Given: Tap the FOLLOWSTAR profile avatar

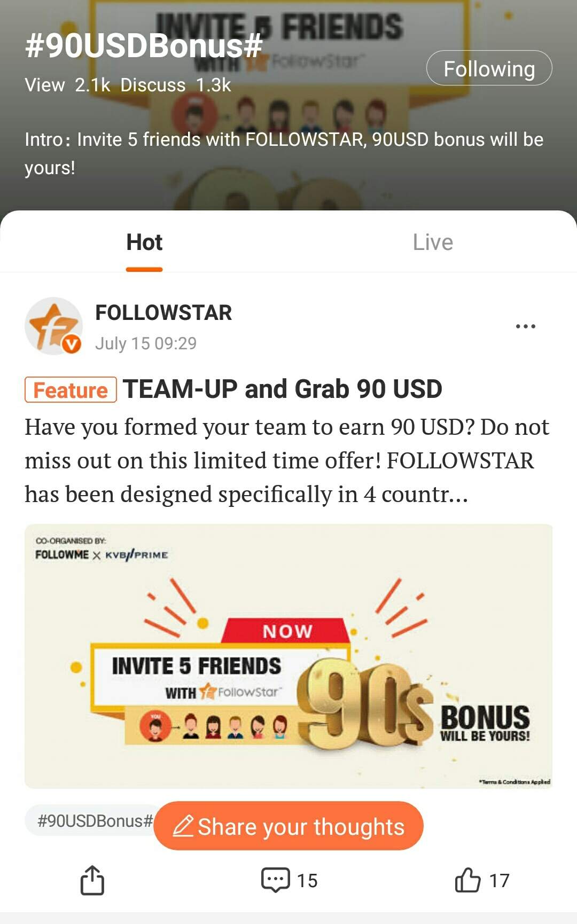Looking at the screenshot, I should [53, 326].
